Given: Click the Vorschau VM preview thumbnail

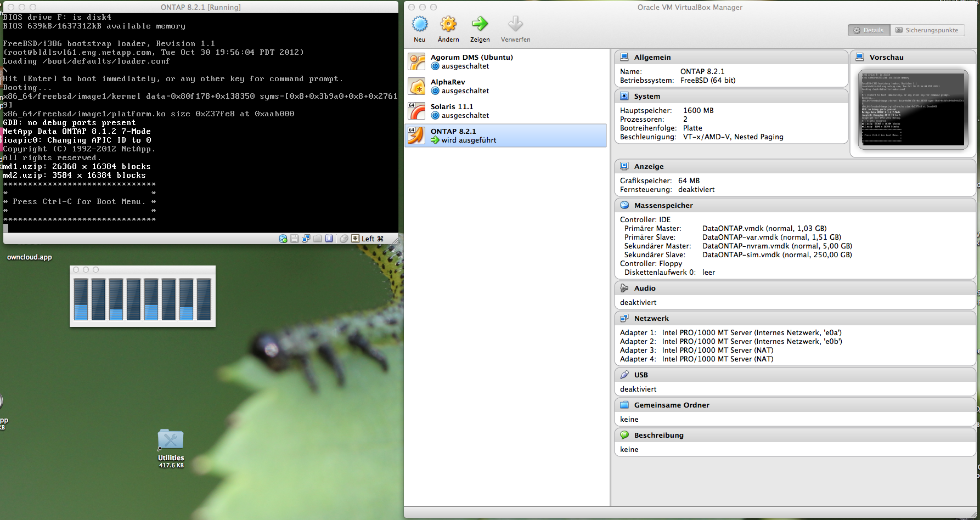Looking at the screenshot, I should click(x=913, y=110).
